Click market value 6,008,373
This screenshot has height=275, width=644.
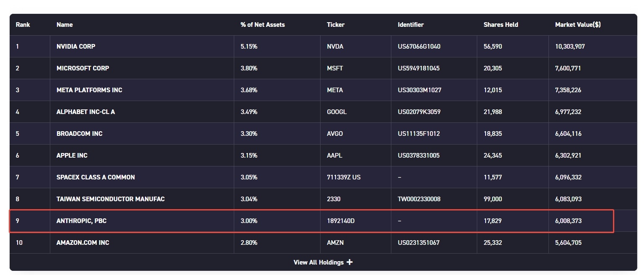pos(568,221)
